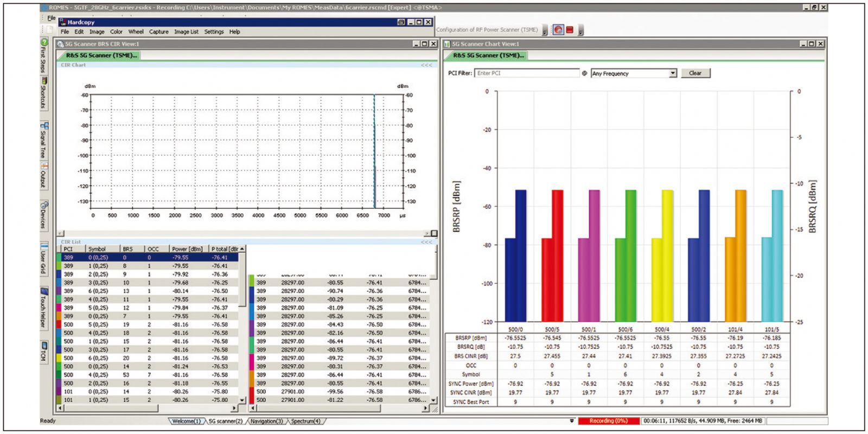Click the red Recording (0%) status indicator
Viewport: 868px width, 434px height.
pos(609,421)
